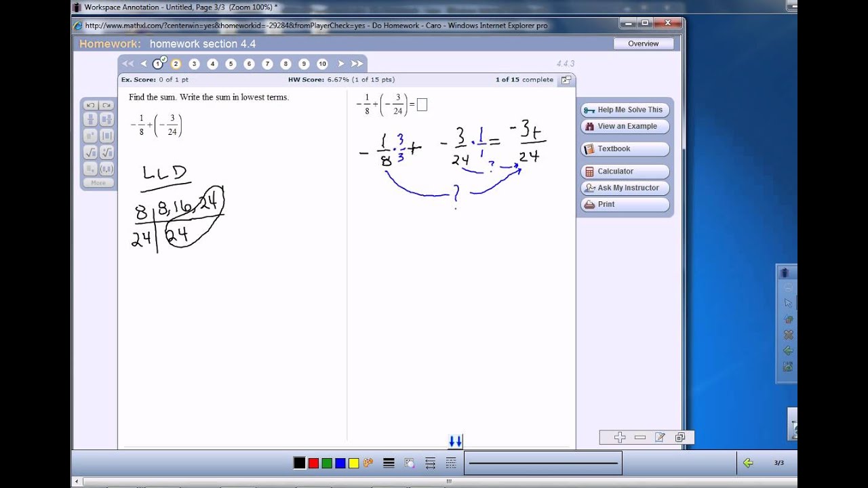This screenshot has height=488, width=868.
Task: Select the blue pen color
Action: (340, 463)
